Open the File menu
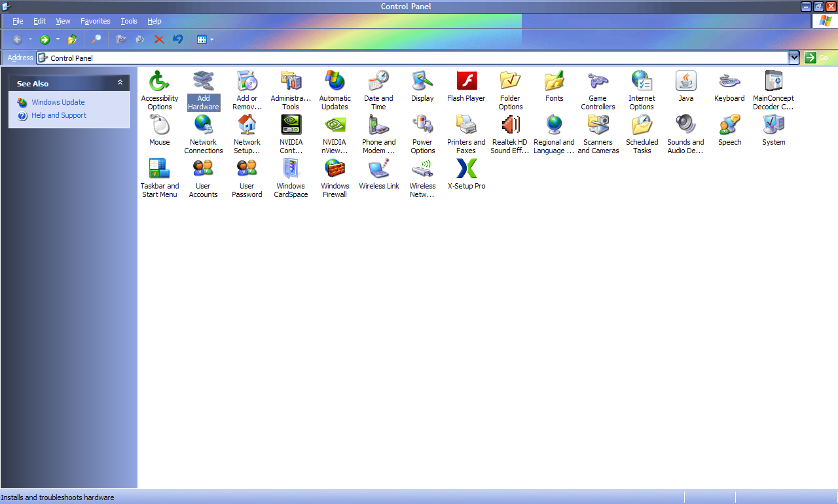This screenshot has height=504, width=838. coord(18,21)
